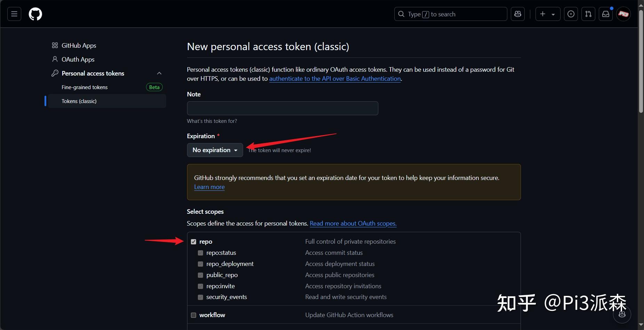Open the user profile avatar

coord(623,14)
